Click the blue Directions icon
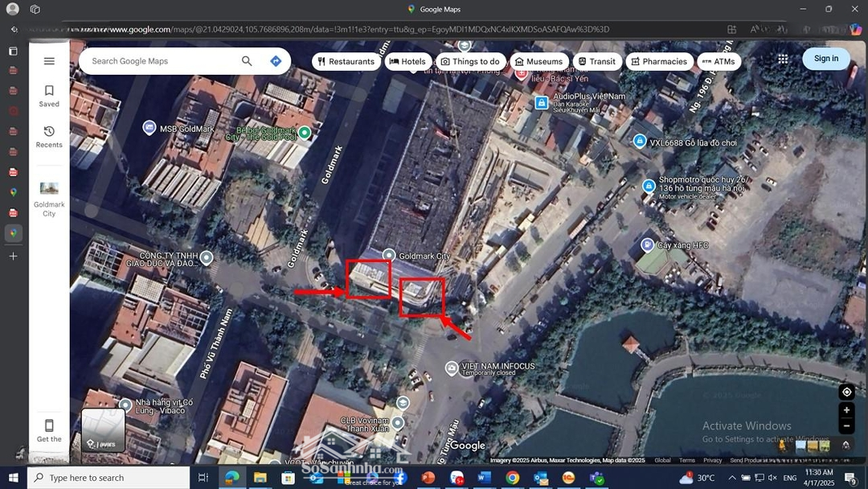 [276, 61]
